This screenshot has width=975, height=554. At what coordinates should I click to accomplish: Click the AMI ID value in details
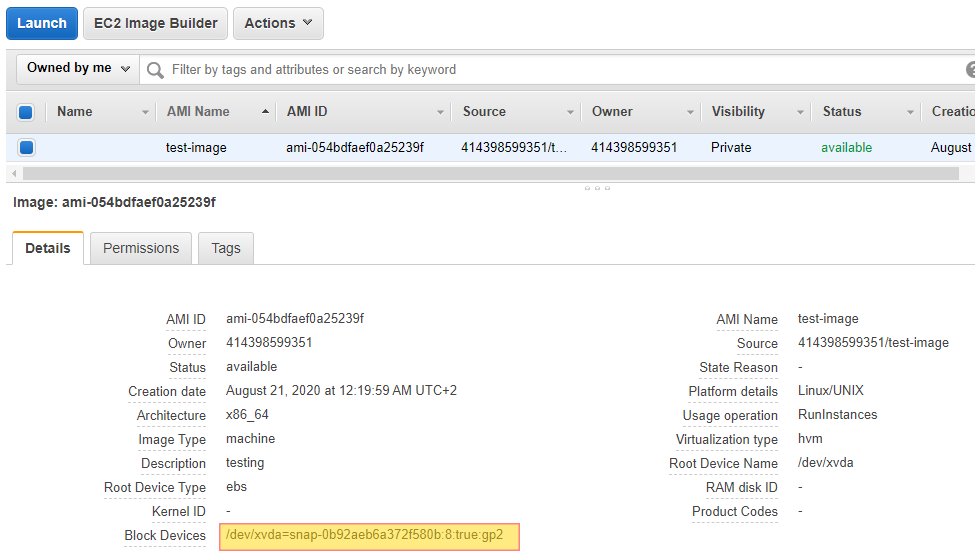(295, 318)
